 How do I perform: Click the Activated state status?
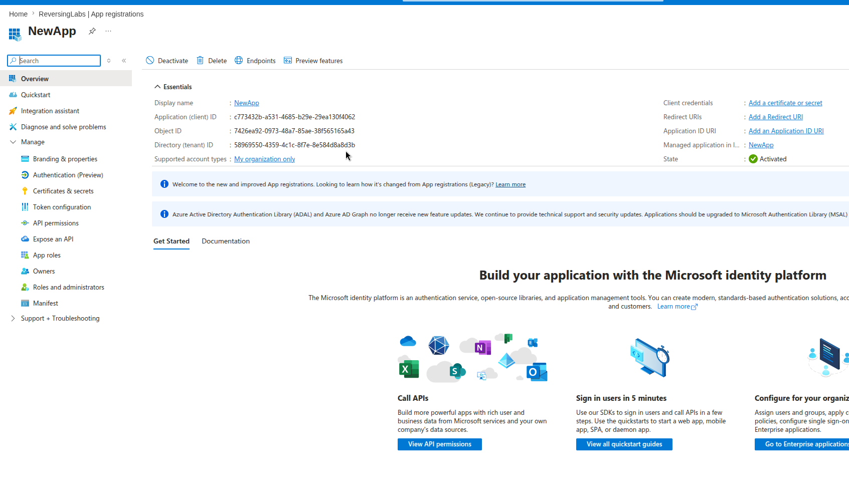[768, 159]
